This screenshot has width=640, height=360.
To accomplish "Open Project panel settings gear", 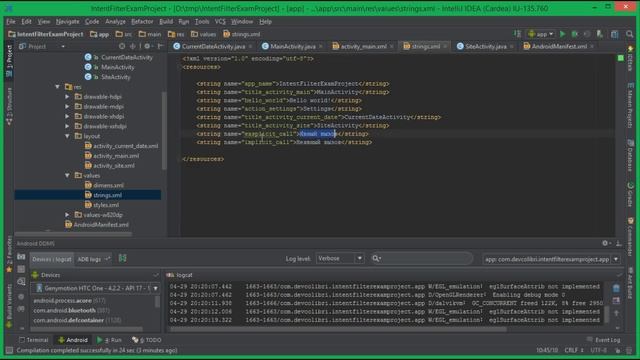I will click(147, 46).
